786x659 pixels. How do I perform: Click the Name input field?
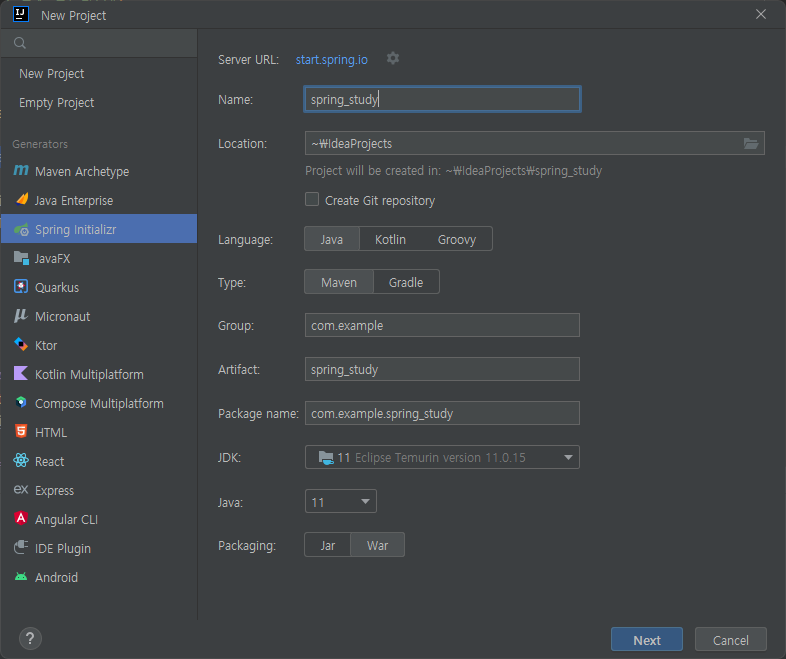442,99
